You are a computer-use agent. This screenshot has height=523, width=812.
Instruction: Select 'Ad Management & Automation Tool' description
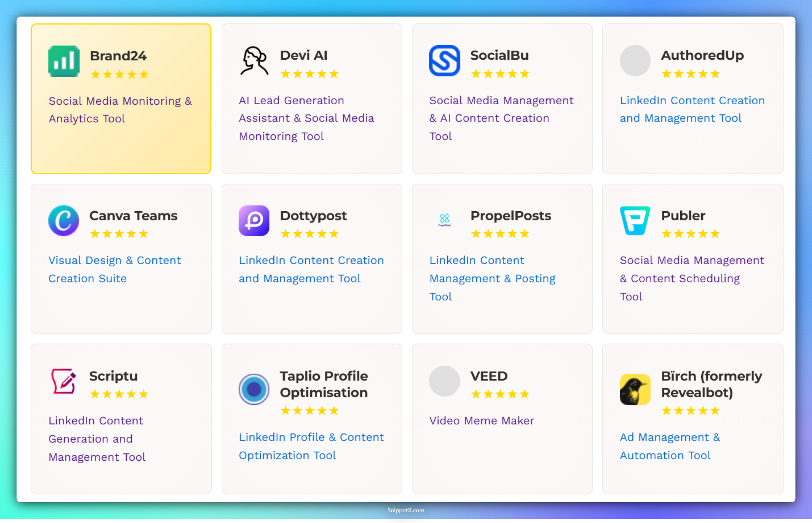670,446
